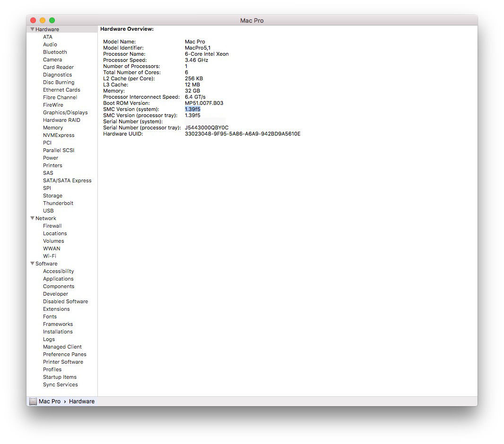Click Hardware in the path bar
This screenshot has width=504, height=444.
pyautogui.click(x=82, y=401)
